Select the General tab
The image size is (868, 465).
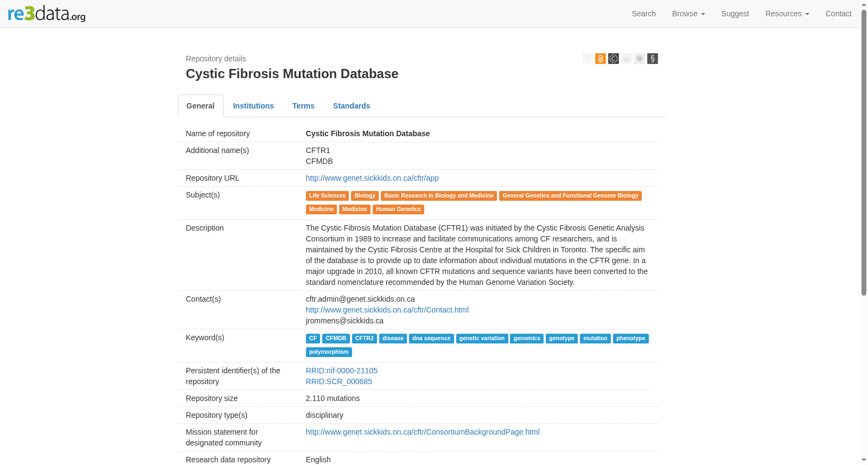pyautogui.click(x=200, y=106)
